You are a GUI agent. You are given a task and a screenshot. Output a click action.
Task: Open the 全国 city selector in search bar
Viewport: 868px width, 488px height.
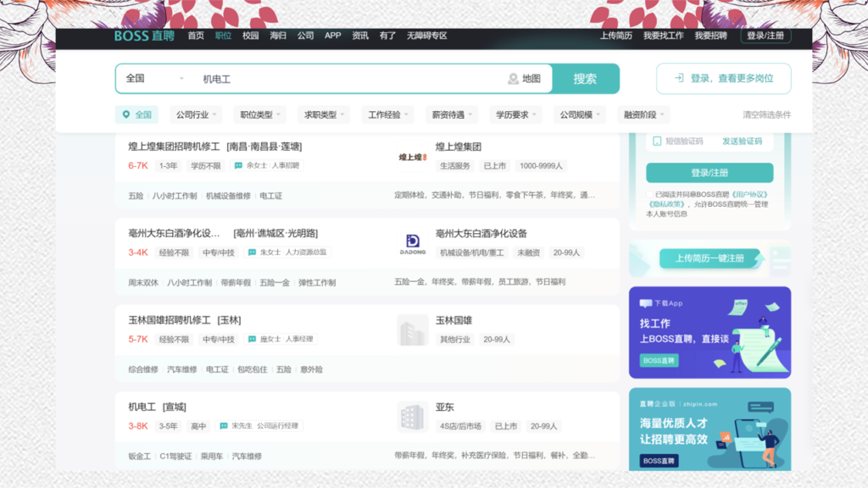click(154, 79)
